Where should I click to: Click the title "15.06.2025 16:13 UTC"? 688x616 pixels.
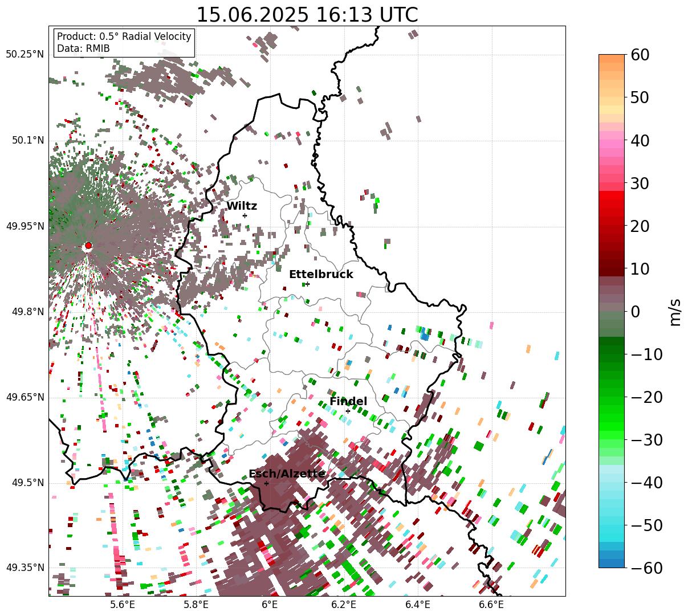[x=307, y=14]
